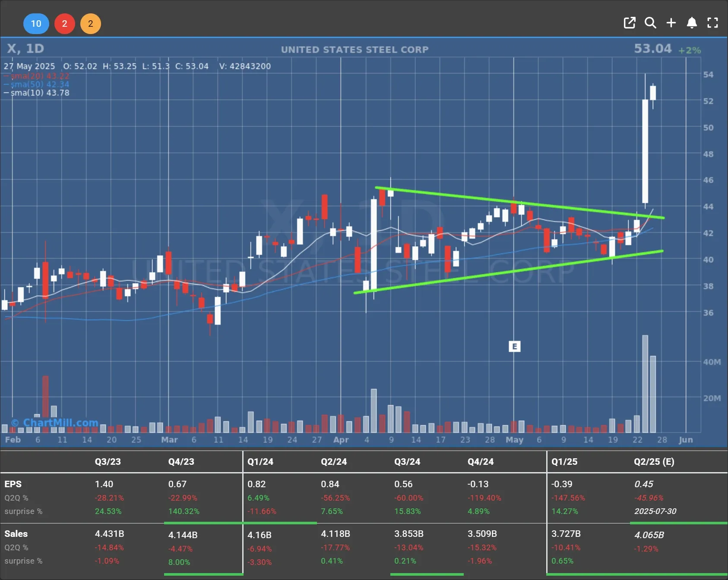Click the X, 1D ticker label
728x580 pixels.
pyautogui.click(x=25, y=48)
